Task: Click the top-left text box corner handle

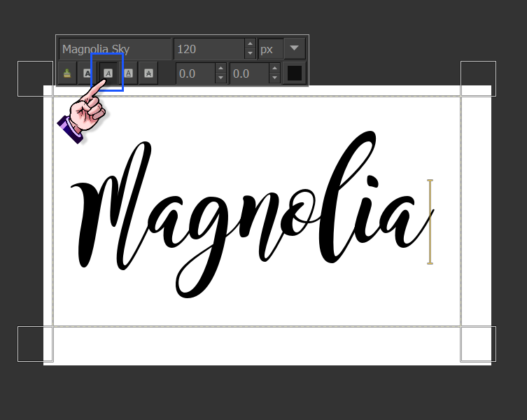Action: (x=35, y=78)
